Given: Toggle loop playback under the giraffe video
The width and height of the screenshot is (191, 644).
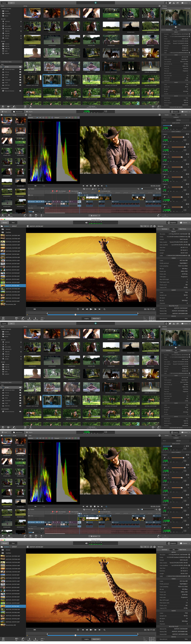Looking at the screenshot, I should click(104, 309).
